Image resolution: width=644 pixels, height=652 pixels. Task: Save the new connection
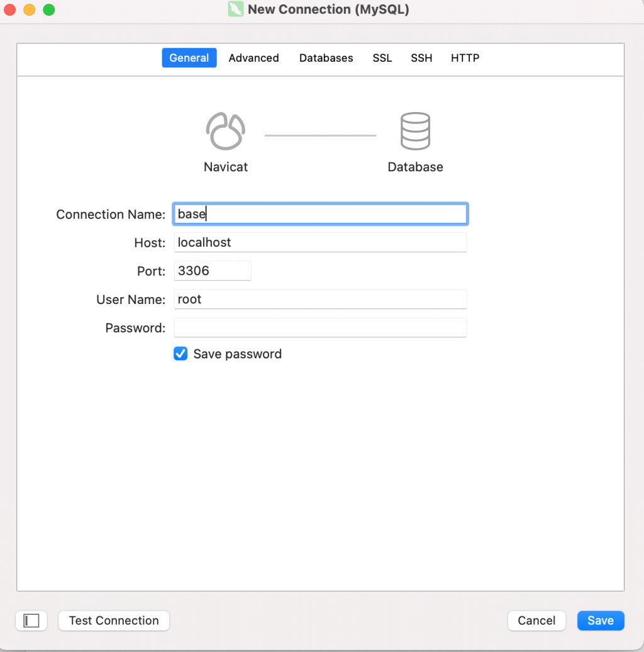pos(601,621)
